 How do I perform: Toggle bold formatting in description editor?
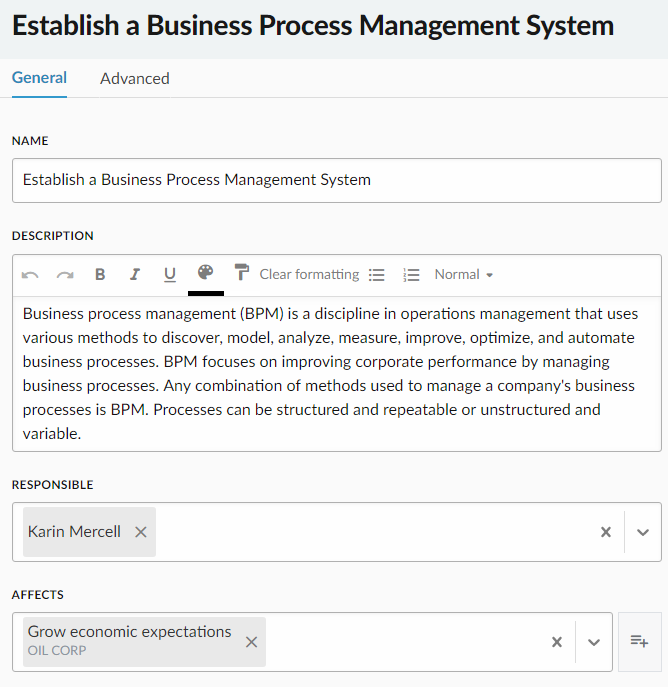click(x=100, y=275)
